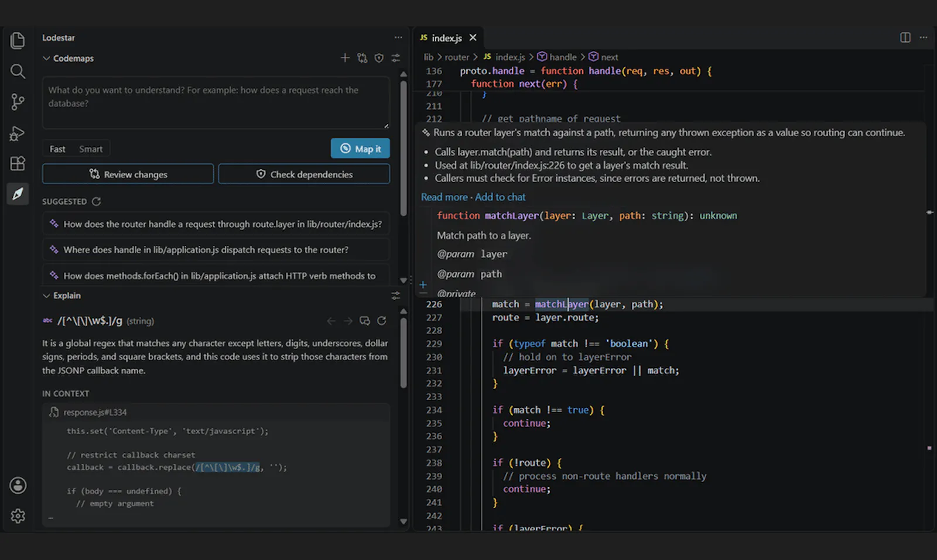The height and width of the screenshot is (560, 937).
Task: Collapse the Codemaps section
Action: click(x=46, y=59)
